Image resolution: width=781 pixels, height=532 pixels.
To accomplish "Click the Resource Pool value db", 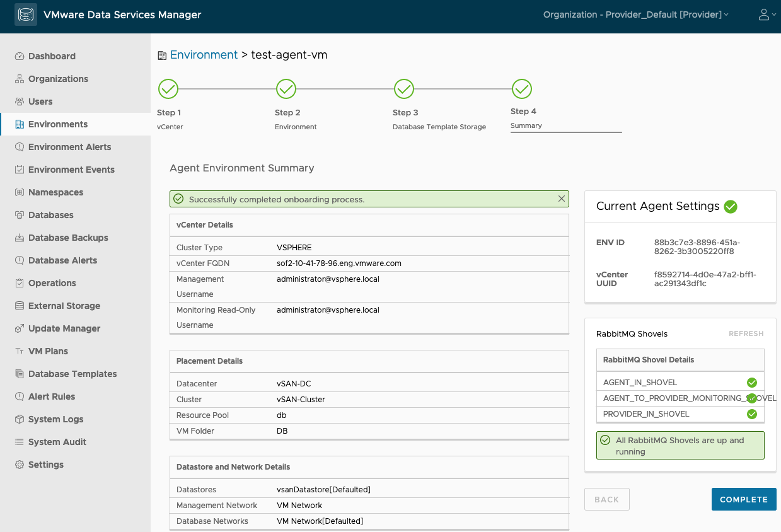I will point(282,415).
